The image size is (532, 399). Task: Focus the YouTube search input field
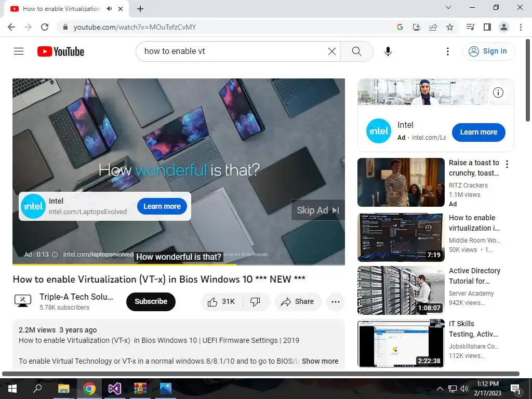pos(234,51)
